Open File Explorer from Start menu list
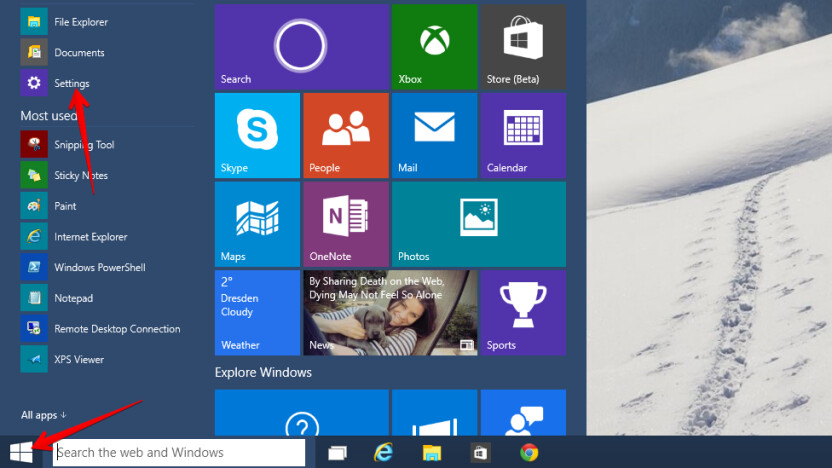The width and height of the screenshot is (832, 468). pyautogui.click(x=64, y=22)
